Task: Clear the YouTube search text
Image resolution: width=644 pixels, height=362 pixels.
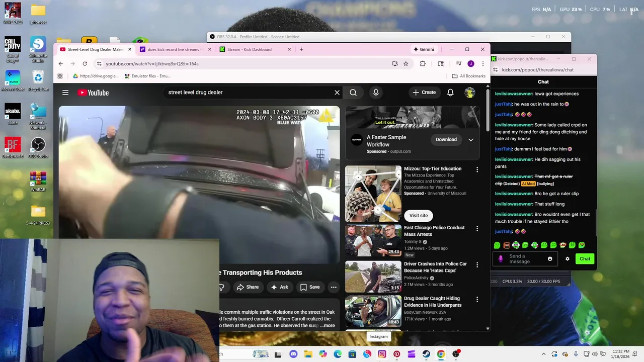Action: (x=337, y=93)
